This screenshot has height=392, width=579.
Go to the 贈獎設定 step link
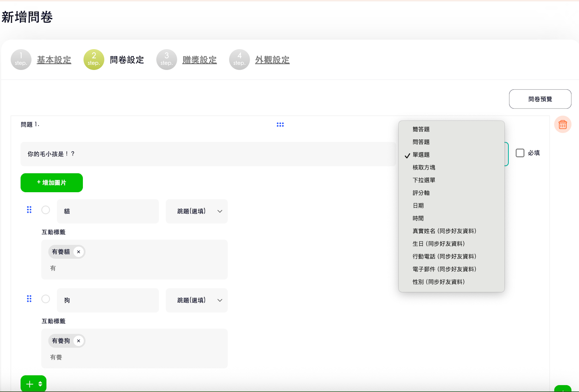point(199,60)
